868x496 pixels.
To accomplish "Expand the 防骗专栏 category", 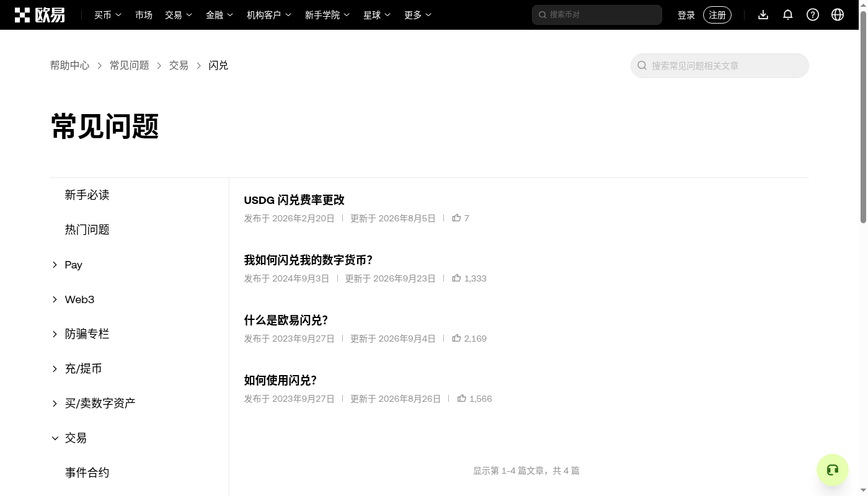I will [x=55, y=334].
